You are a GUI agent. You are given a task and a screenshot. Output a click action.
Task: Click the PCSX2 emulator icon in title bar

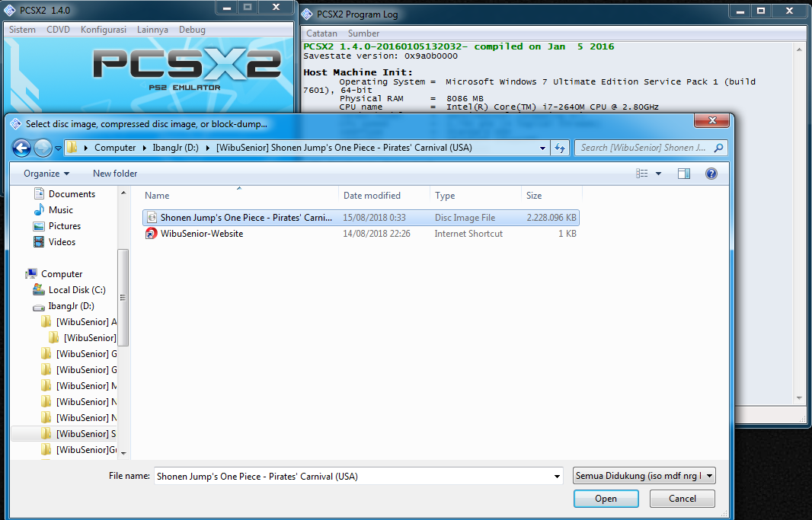8,11
